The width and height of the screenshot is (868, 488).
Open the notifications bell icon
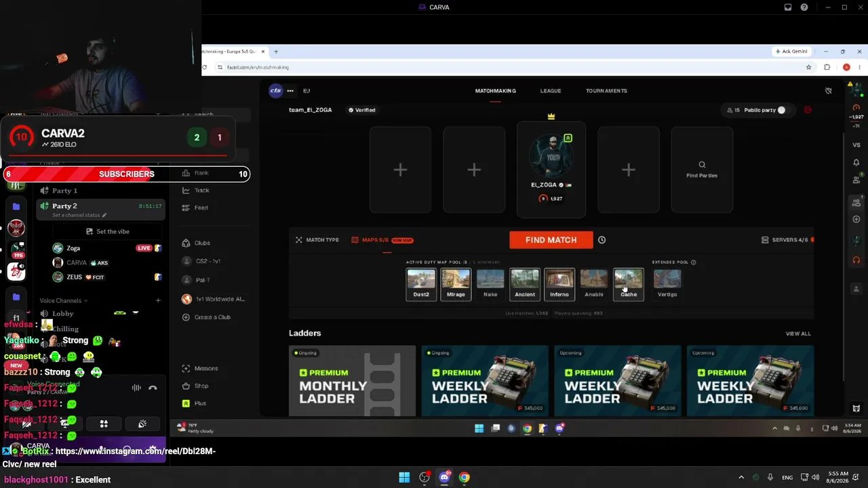point(856,163)
